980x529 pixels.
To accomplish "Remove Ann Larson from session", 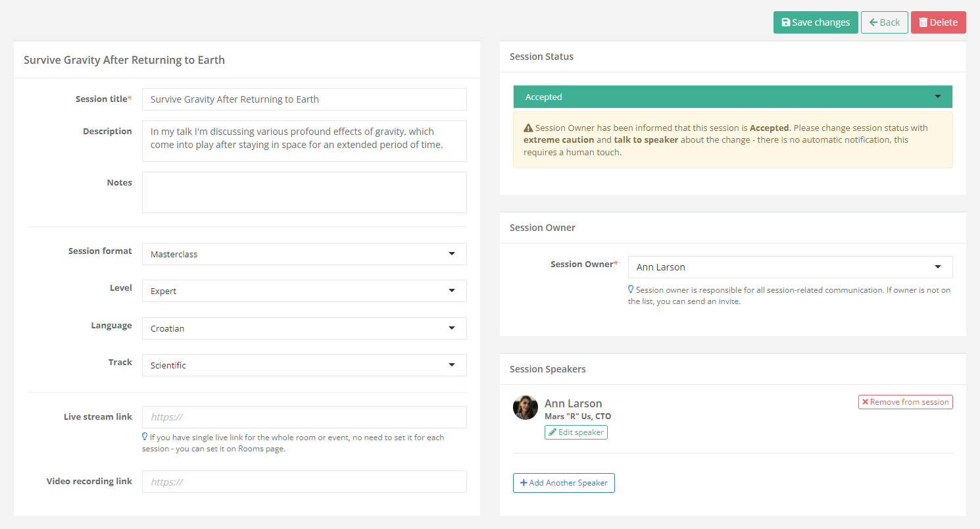I will pos(905,402).
